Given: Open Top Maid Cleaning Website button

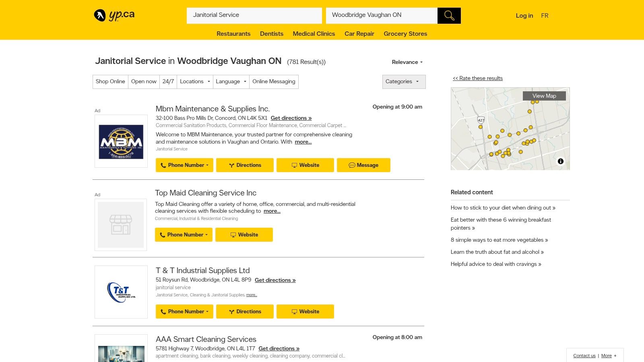Looking at the screenshot, I should pyautogui.click(x=244, y=234).
